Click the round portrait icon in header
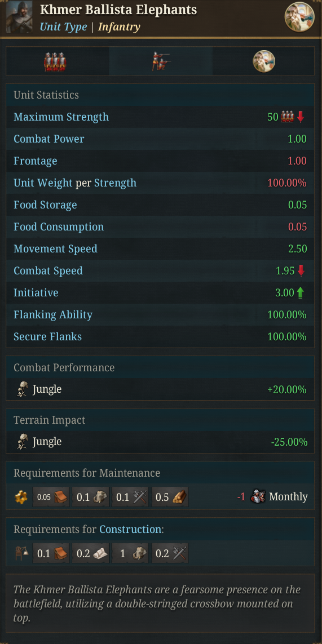 [x=300, y=16]
